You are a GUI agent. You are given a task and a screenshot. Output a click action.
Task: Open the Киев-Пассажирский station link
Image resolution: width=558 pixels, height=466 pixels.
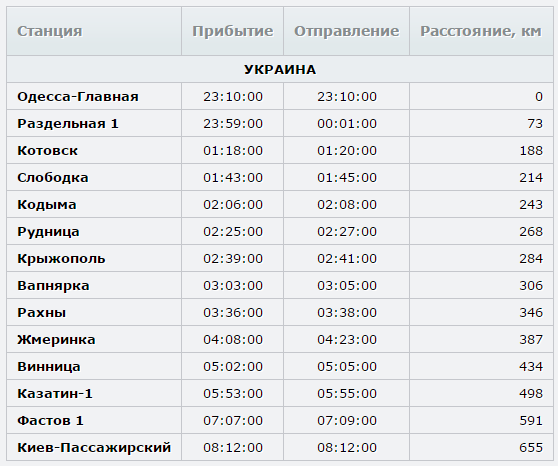click(94, 447)
